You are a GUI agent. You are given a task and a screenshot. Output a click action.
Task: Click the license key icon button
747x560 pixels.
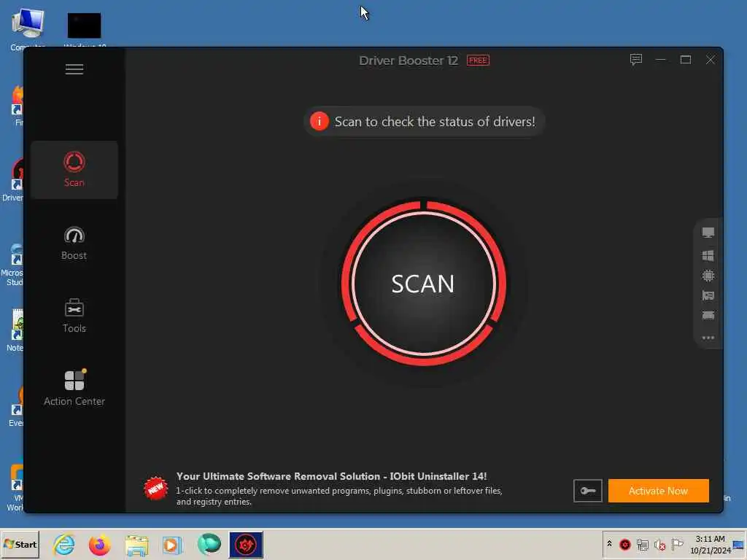coord(587,491)
